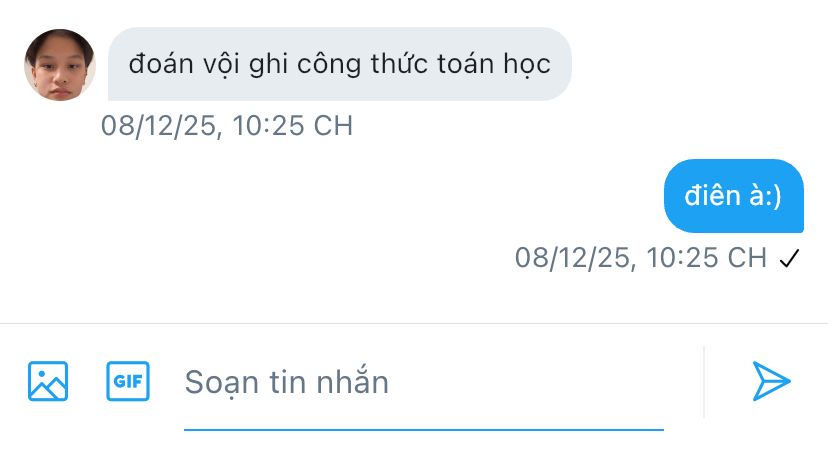This screenshot has width=828, height=468.
Task: Click the word 'toán học' in received message
Action: point(494,64)
